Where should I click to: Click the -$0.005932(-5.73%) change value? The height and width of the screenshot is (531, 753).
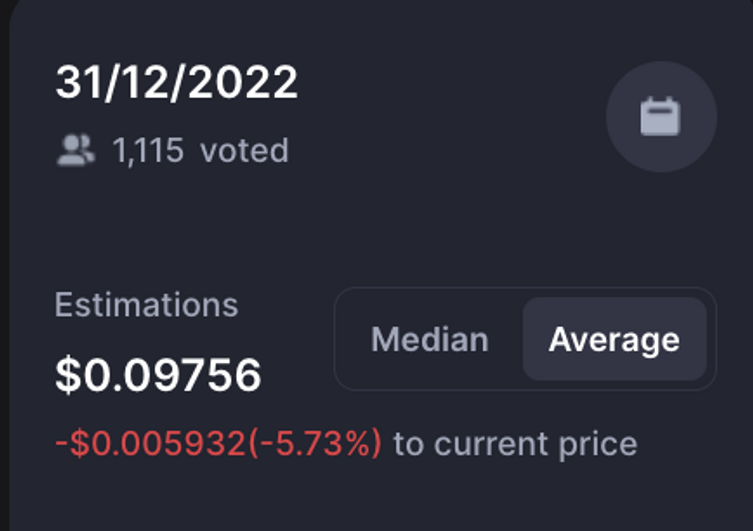point(219,443)
